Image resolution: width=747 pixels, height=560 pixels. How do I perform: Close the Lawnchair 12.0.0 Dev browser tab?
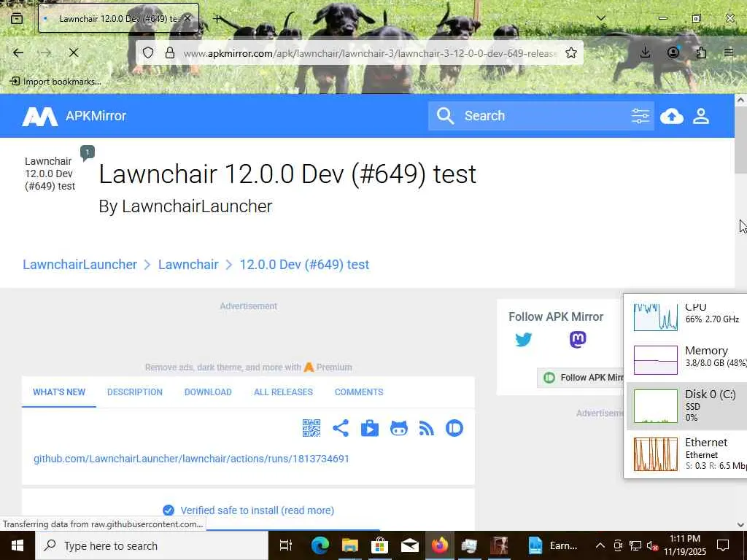pos(187,18)
